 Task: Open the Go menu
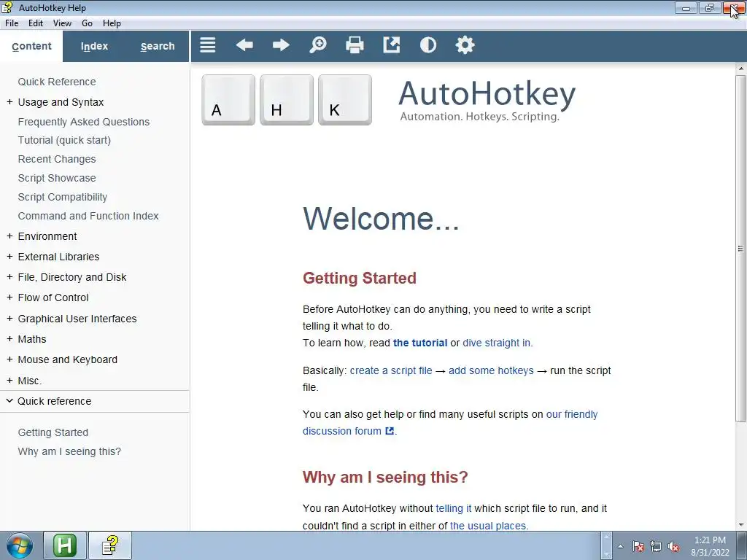click(x=87, y=23)
